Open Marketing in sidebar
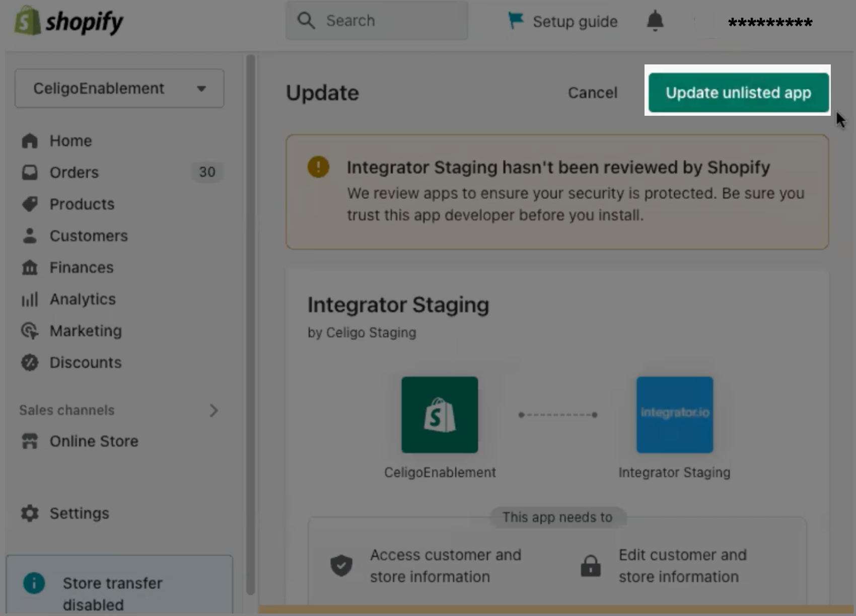856x616 pixels. click(x=86, y=331)
